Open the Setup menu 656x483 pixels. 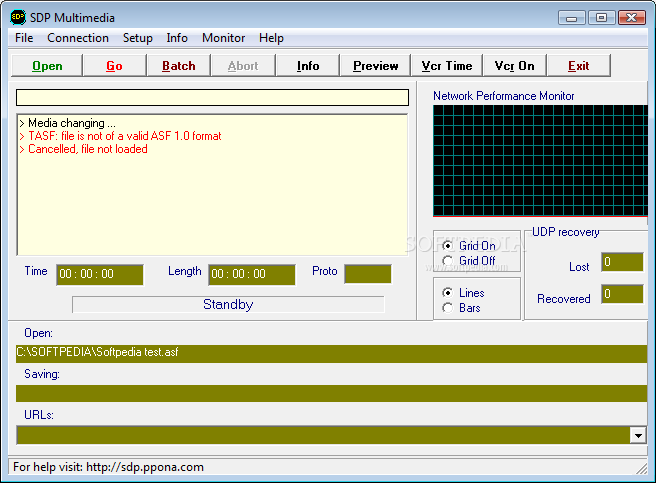138,38
